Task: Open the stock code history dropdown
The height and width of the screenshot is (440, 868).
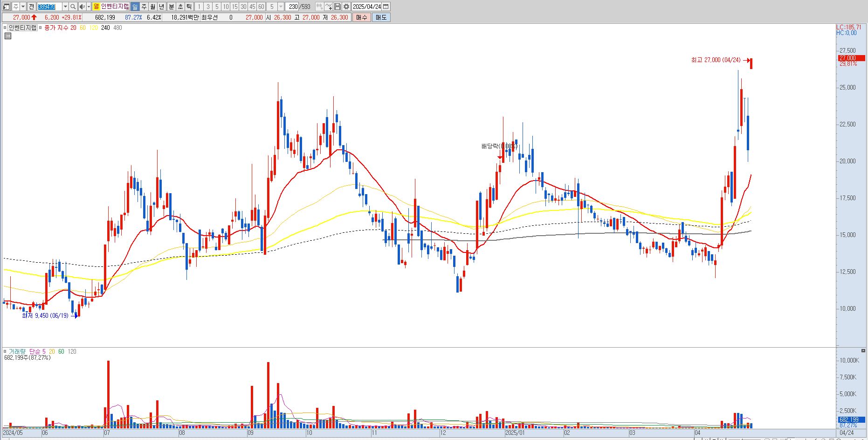Action: [65, 7]
